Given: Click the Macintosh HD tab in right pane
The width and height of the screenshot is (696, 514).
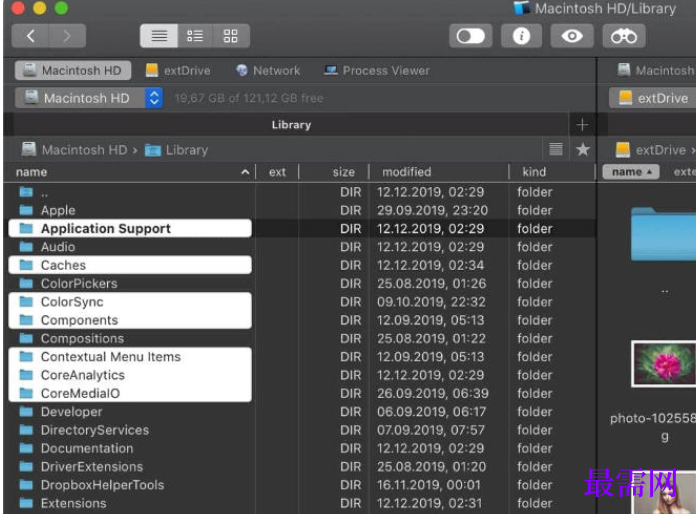Looking at the screenshot, I should (657, 71).
